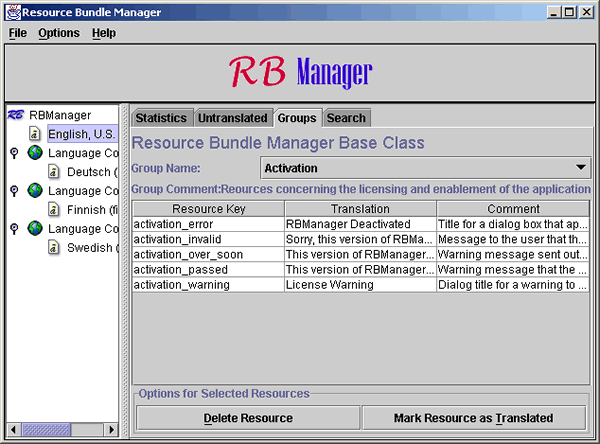Select the Swedish tree entry
The image size is (600, 444).
point(92,247)
